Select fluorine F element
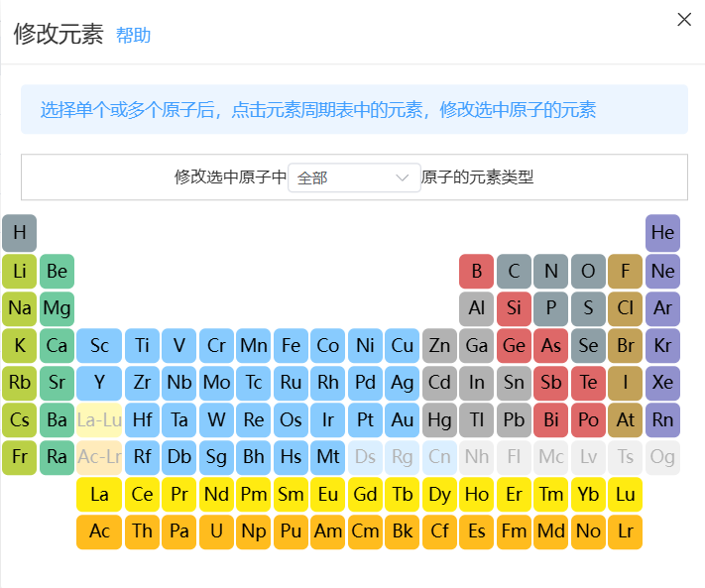Image resolution: width=705 pixels, height=588 pixels. coord(625,271)
